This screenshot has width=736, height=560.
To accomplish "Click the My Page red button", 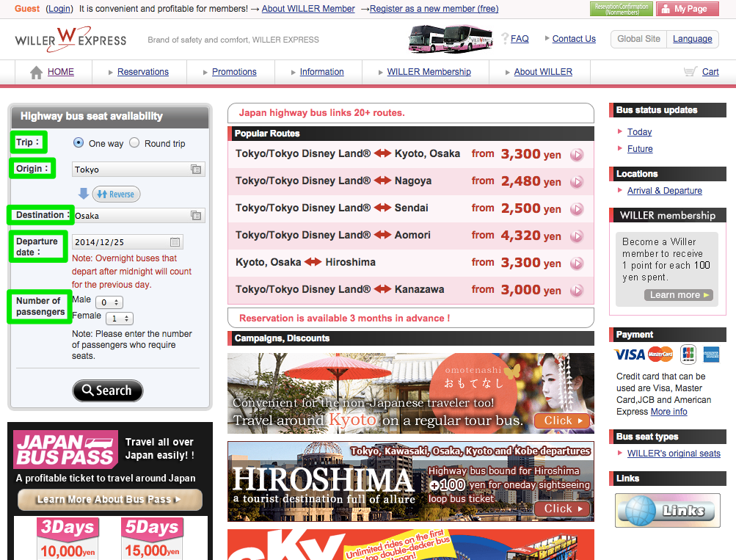I will point(686,9).
